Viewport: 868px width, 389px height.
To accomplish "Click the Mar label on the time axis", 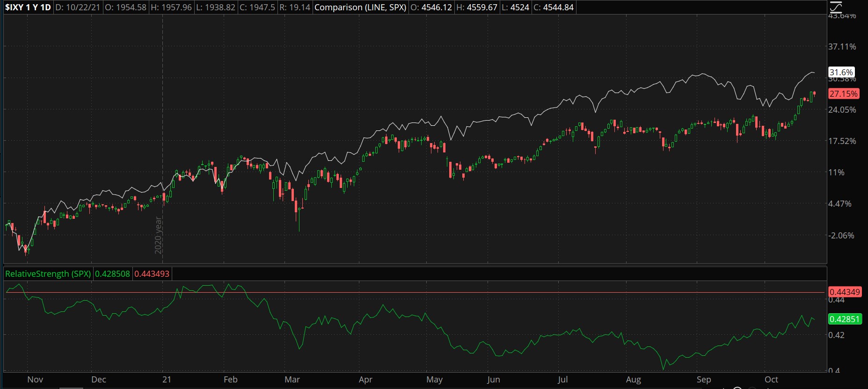I will coord(292,380).
